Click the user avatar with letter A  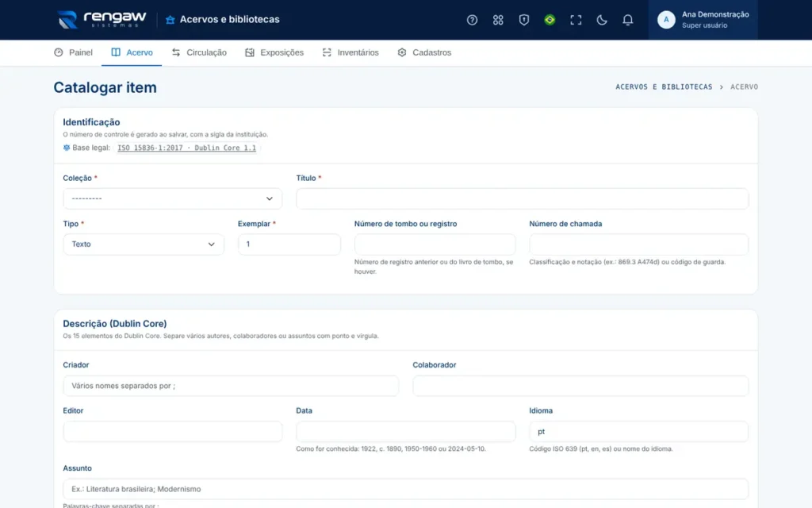pos(666,20)
